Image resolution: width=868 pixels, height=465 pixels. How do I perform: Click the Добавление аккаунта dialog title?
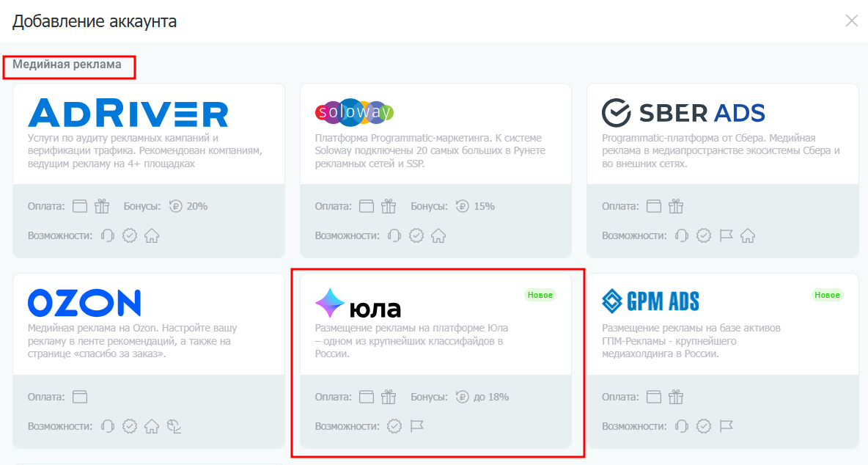click(95, 21)
